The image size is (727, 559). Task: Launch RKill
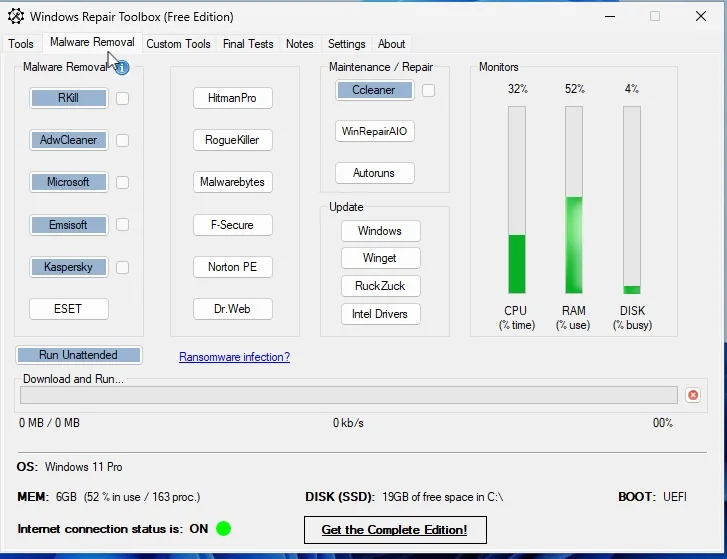point(69,98)
